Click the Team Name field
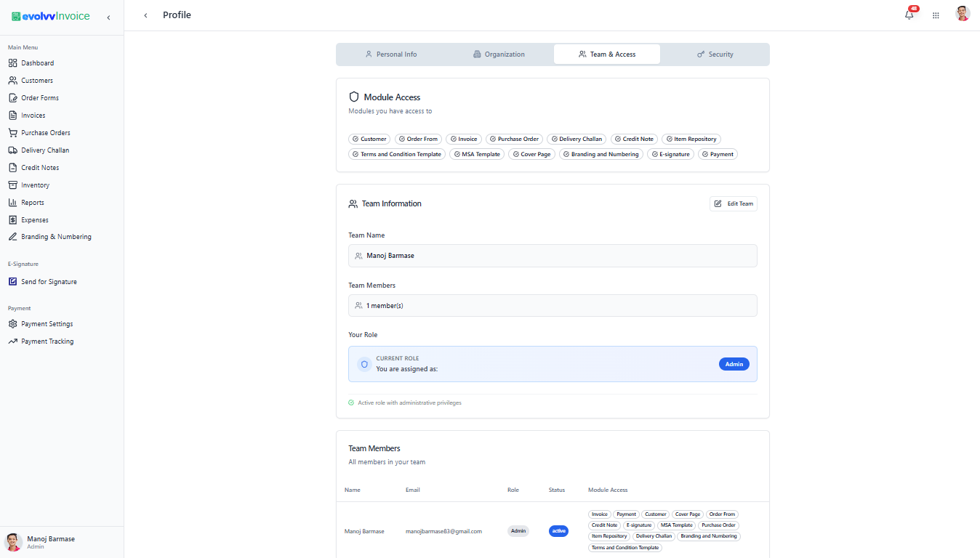 [553, 256]
